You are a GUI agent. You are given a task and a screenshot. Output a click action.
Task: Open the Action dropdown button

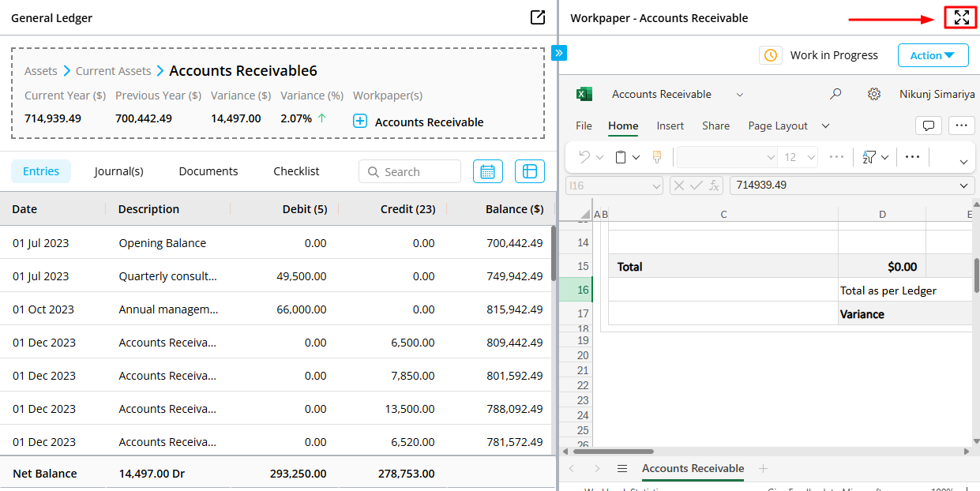coord(933,55)
